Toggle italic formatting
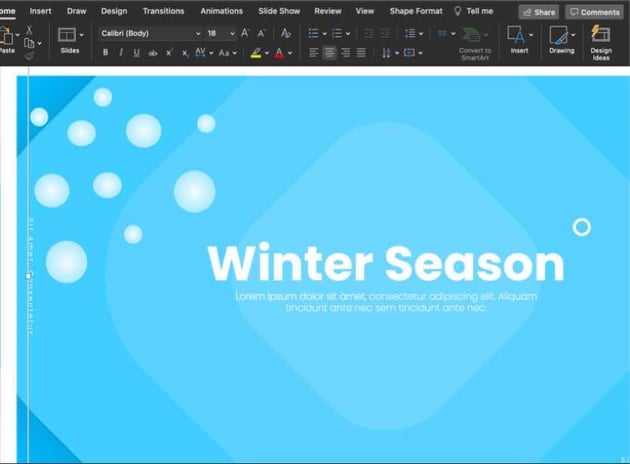Viewport: 630px width, 464px height. point(121,53)
